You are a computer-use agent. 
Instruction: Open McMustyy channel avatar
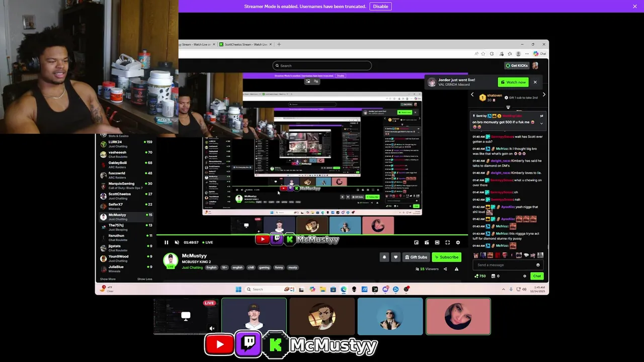coord(171,260)
